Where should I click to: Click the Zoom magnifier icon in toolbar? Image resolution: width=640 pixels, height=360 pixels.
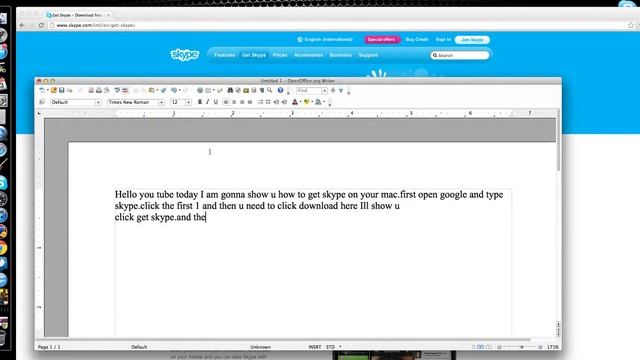[269, 90]
